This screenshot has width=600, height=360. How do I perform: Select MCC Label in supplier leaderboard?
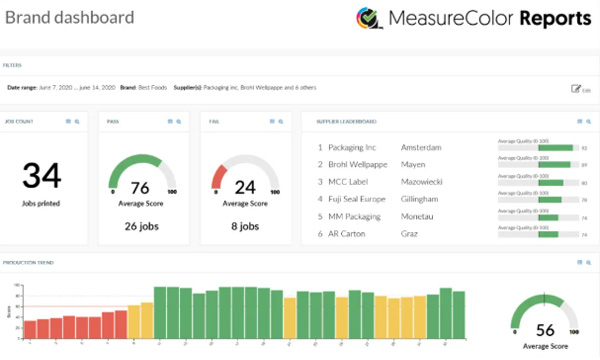click(x=348, y=182)
